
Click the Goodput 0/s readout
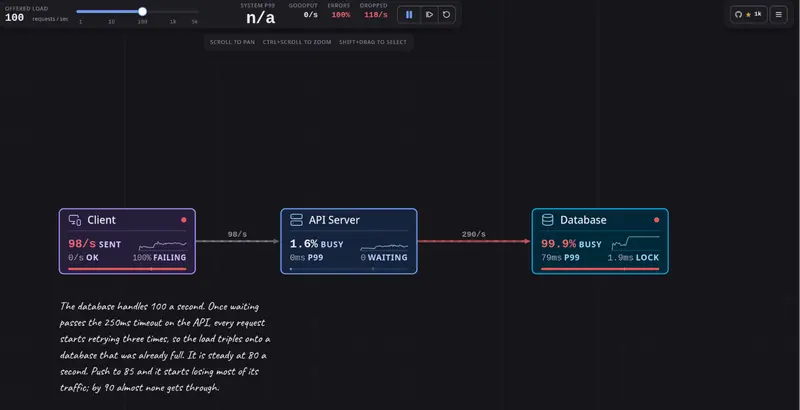coord(311,15)
